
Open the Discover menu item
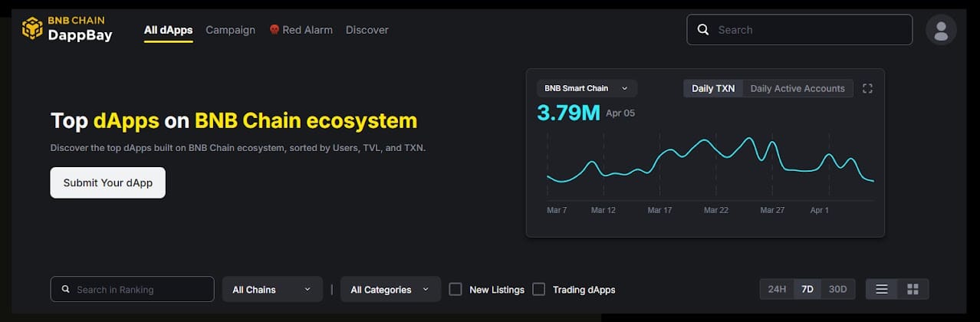367,30
